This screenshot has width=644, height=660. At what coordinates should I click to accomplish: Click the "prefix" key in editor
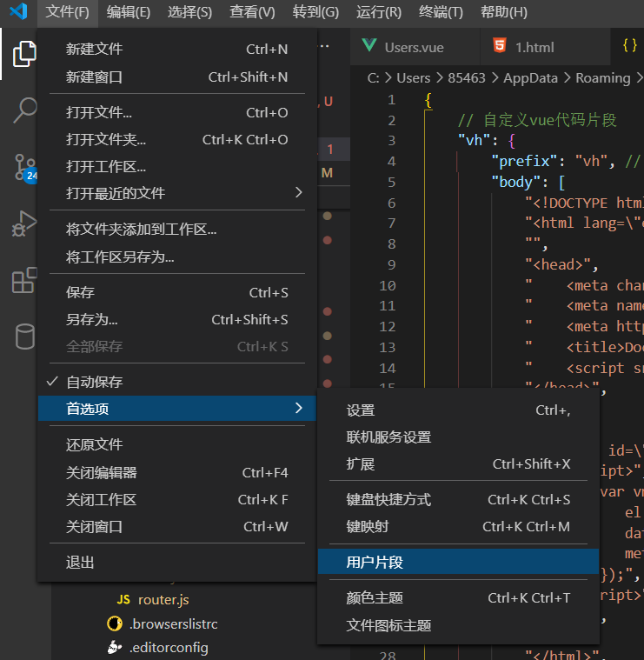tap(524, 161)
